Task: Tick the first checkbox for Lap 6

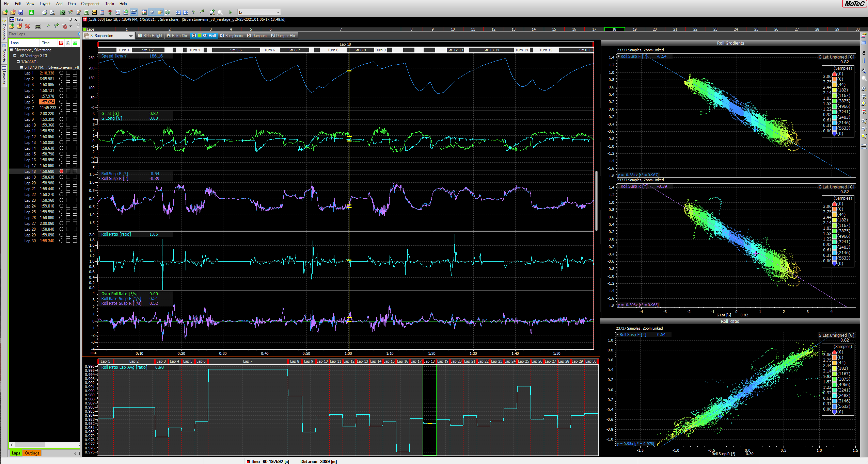Action: 68,102
